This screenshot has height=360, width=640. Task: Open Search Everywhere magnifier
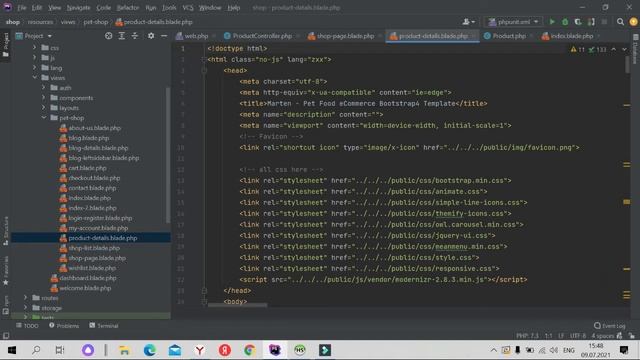[620, 22]
